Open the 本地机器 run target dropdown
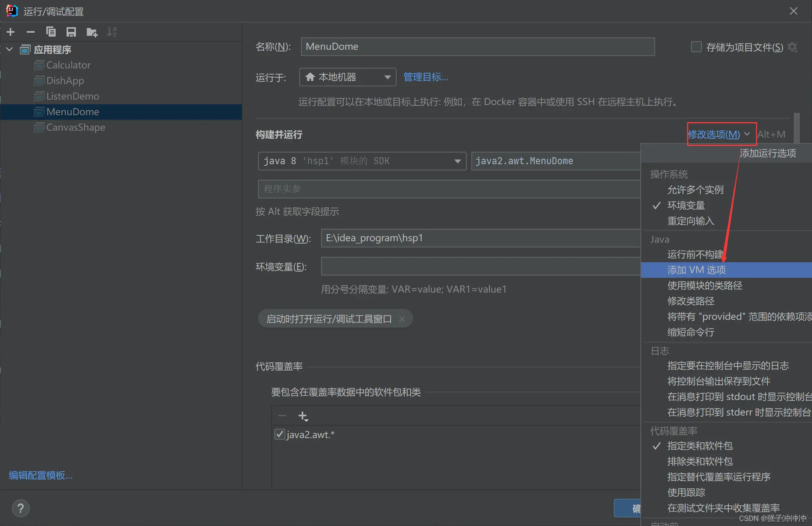 (x=348, y=77)
